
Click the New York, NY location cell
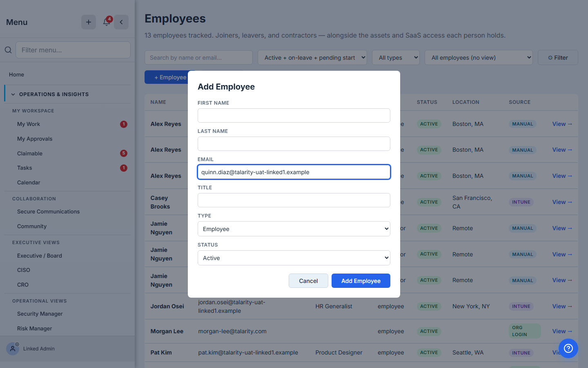471,306
